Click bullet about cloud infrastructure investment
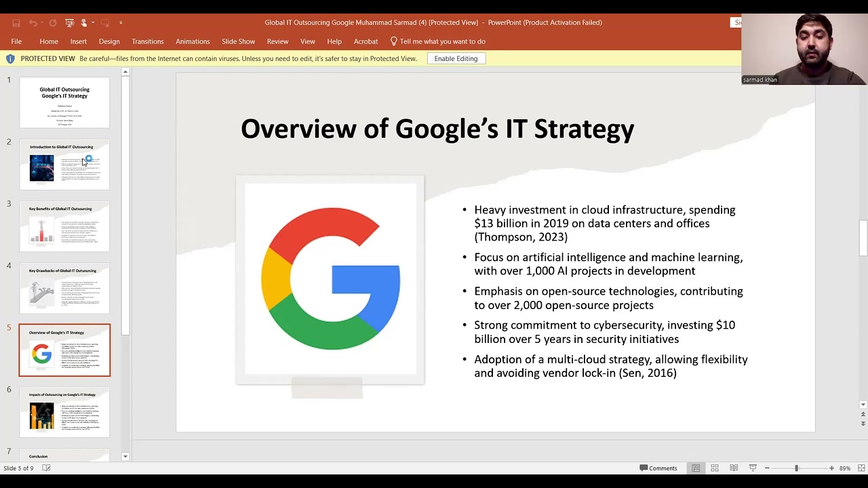Screen dimensions: 868x488 (604, 224)
